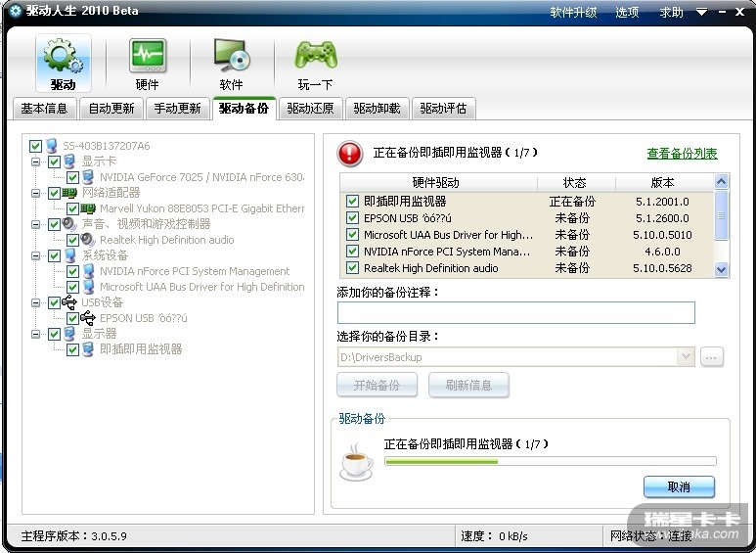Image resolution: width=756 pixels, height=553 pixels.
Task: Switch to the 基本信息 tab
Action: (44, 108)
